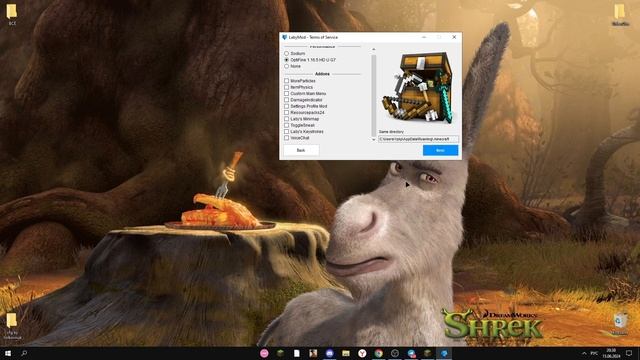Open the pink circular app on the taskbar
The height and width of the screenshot is (360, 640).
[x=264, y=353]
